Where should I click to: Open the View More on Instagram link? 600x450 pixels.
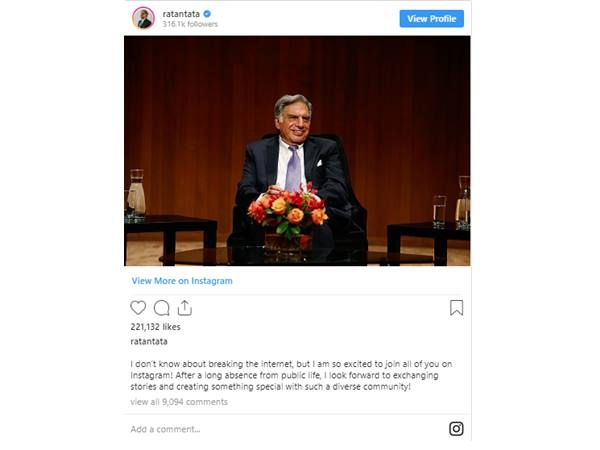pos(182,281)
